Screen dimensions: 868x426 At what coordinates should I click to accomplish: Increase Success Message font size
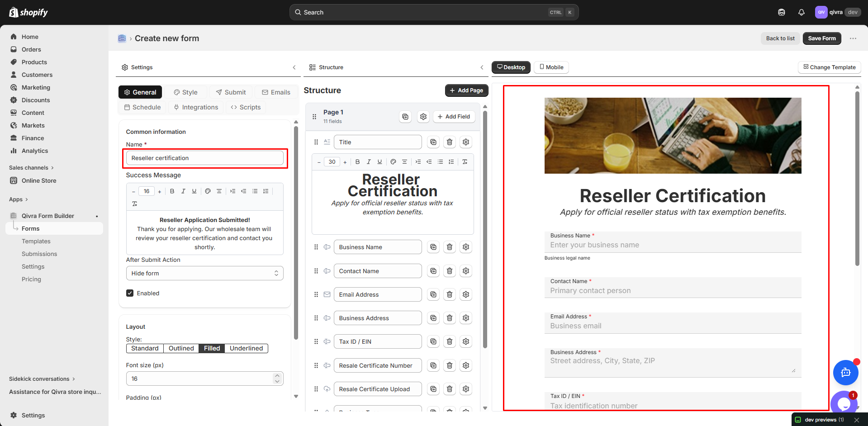pyautogui.click(x=160, y=191)
